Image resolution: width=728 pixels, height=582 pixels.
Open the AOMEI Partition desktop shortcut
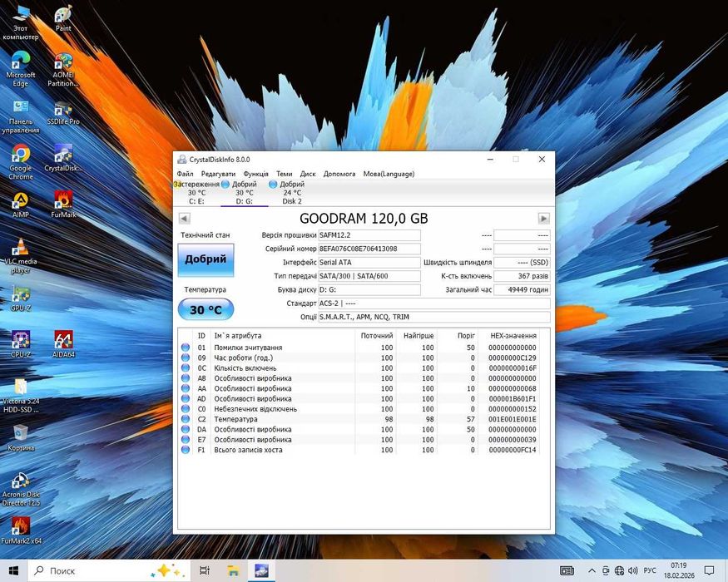63,70
